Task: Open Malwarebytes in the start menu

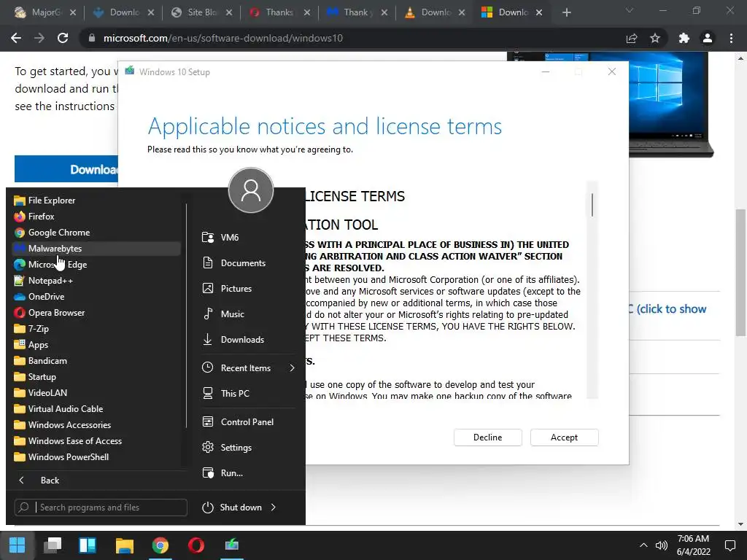Action: (96, 249)
